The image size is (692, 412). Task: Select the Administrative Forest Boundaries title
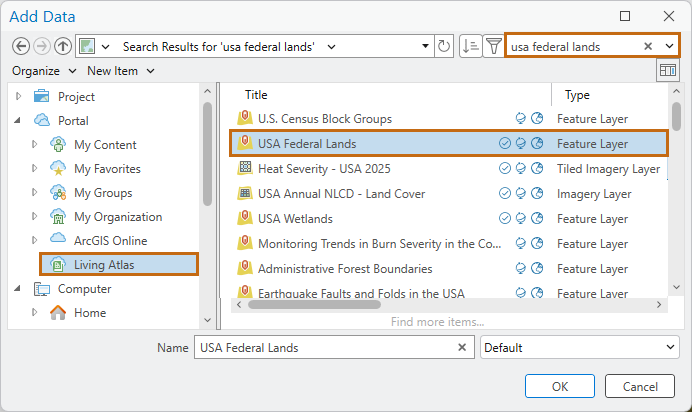coord(345,269)
